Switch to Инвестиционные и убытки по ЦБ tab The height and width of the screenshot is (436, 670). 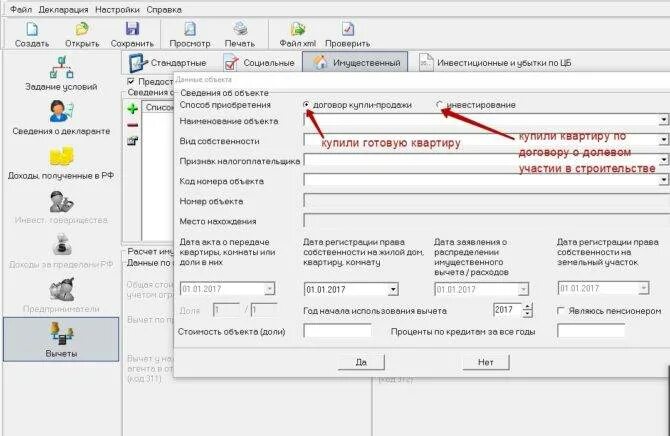pyautogui.click(x=495, y=62)
